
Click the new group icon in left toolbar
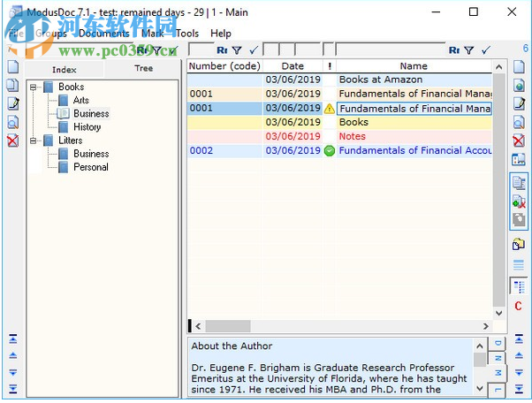[12, 66]
